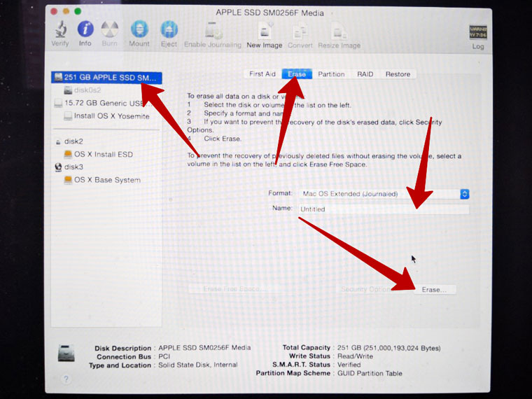Create a New Image from toolbar
The height and width of the screenshot is (399, 532).
click(265, 30)
